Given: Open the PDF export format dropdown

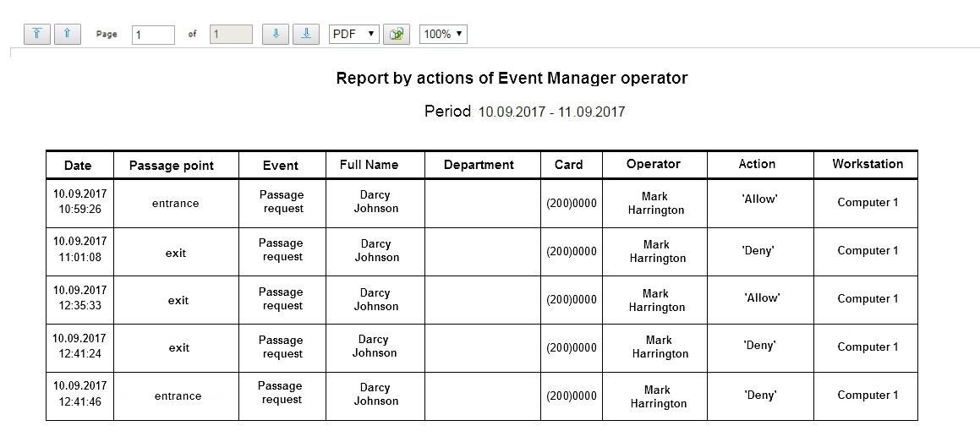Looking at the screenshot, I should coord(353,34).
